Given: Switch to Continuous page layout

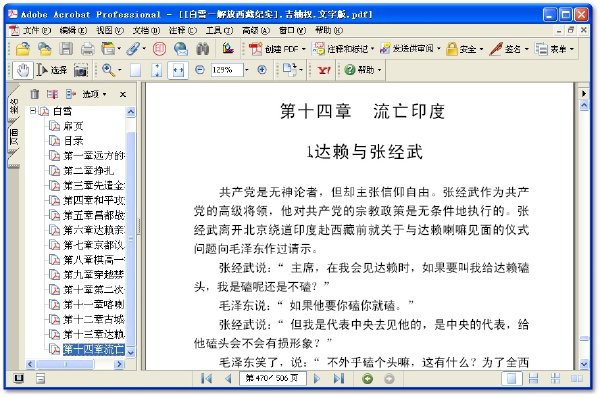Looking at the screenshot, I should click(533, 379).
